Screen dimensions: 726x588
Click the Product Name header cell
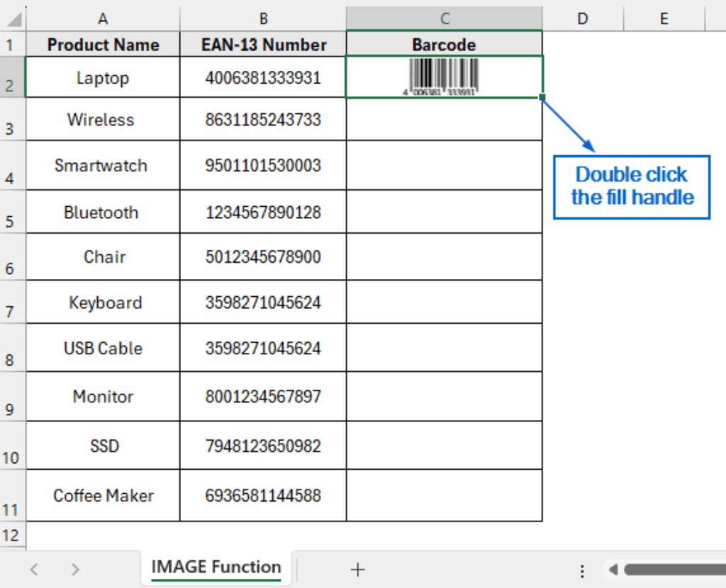(x=102, y=44)
